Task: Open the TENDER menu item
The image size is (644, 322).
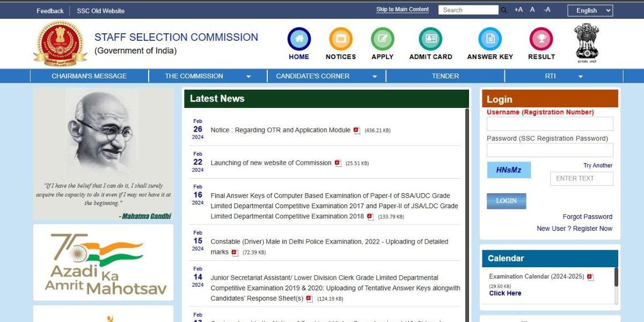Action: coord(445,76)
